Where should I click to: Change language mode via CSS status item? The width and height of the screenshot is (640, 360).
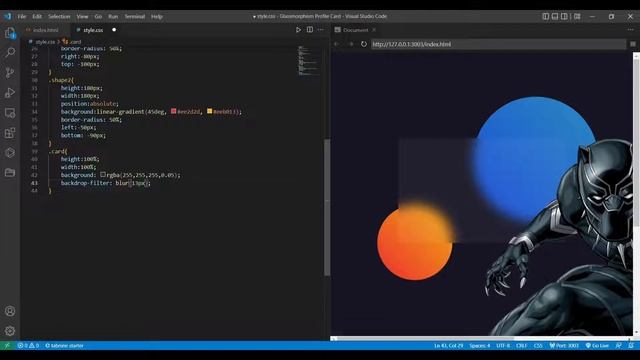pyautogui.click(x=538, y=345)
